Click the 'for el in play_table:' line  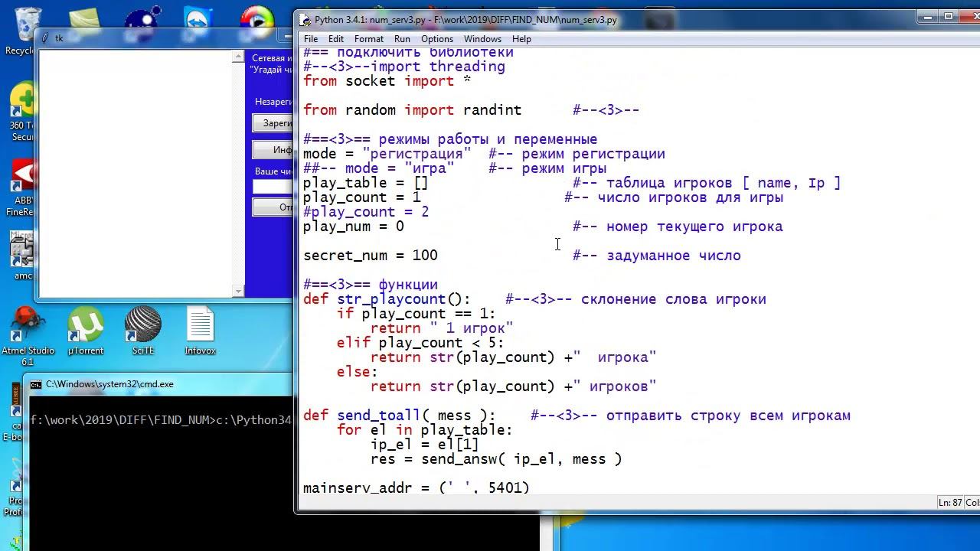(425, 430)
